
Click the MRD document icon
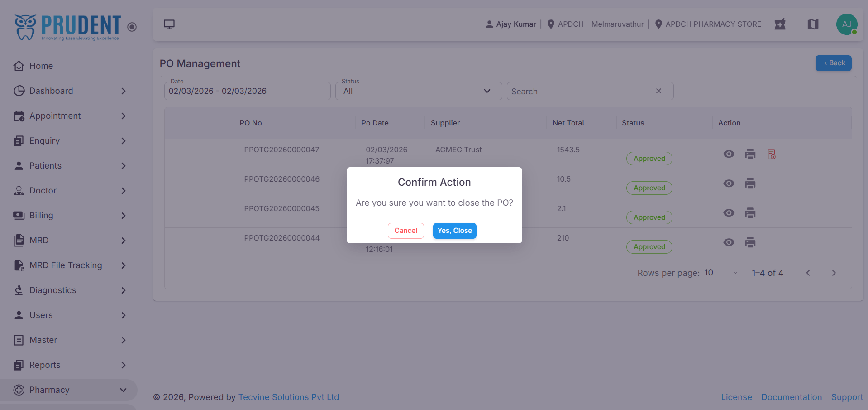pyautogui.click(x=19, y=241)
